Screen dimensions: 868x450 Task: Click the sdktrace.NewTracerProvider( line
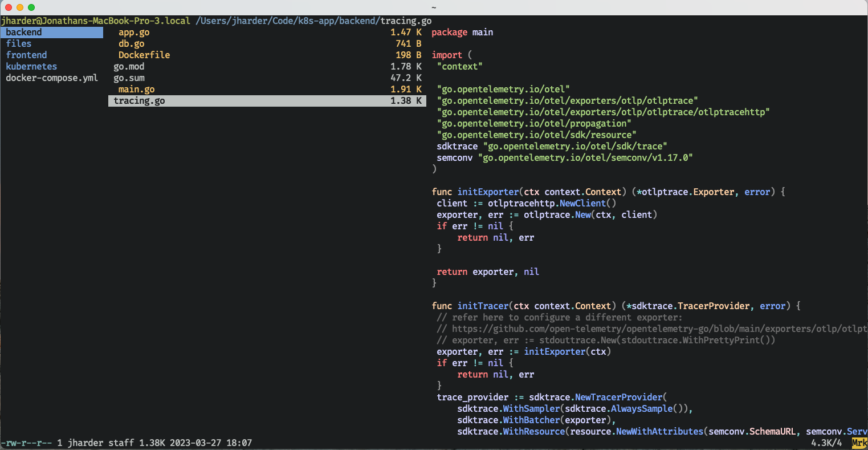click(x=552, y=398)
